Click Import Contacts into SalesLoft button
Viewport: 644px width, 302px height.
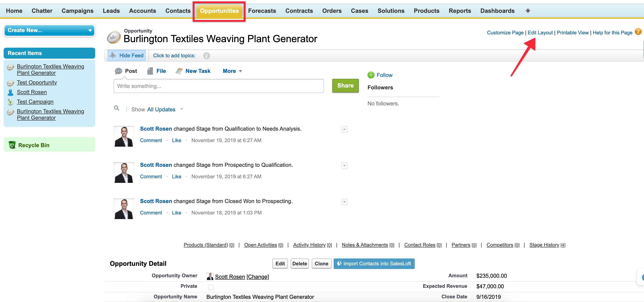[374, 264]
